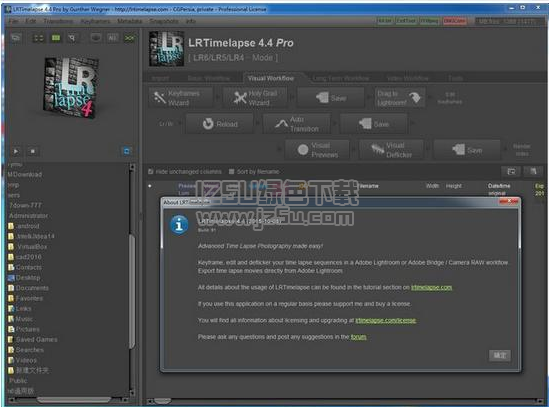550x407 pixels.
Task: Select the .android folder
Action: pyautogui.click(x=24, y=226)
